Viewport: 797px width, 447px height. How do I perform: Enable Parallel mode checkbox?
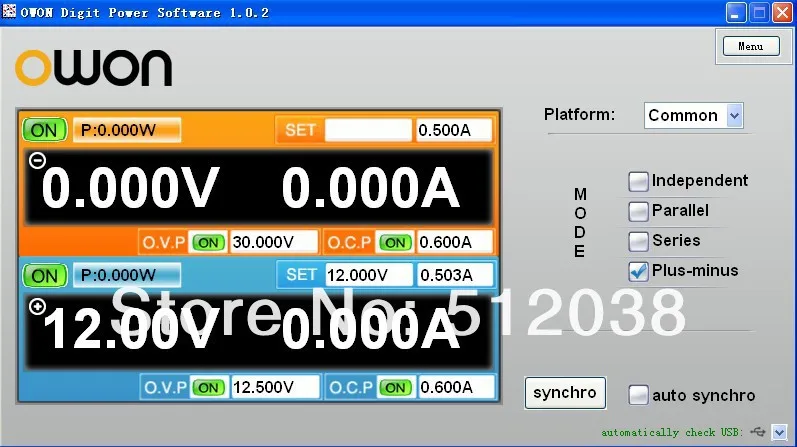638,211
